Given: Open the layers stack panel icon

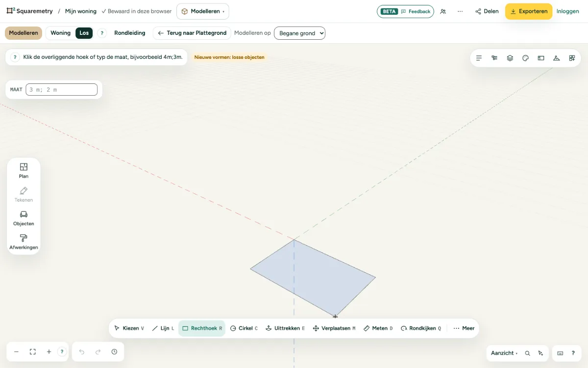Looking at the screenshot, I should pyautogui.click(x=510, y=58).
